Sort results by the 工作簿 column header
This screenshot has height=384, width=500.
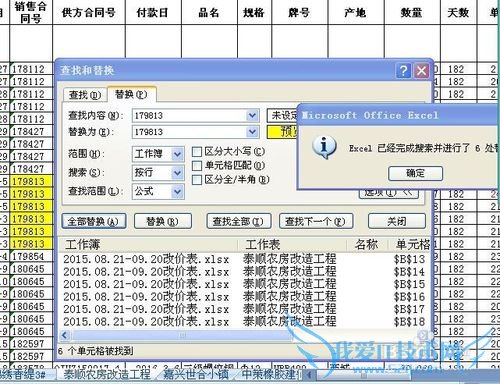(149, 245)
